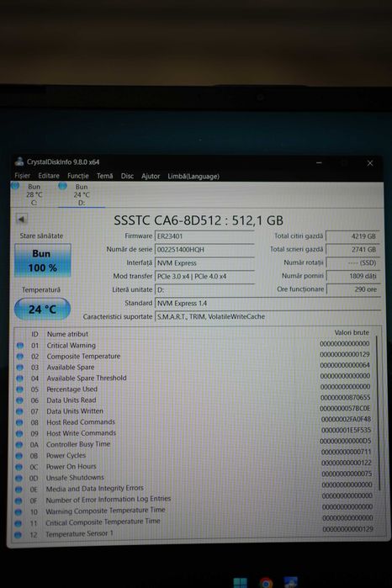Image resolution: width=392 pixels, height=588 pixels.
Task: Select Warning Composite Temperature Time attribute
Action: [x=105, y=511]
